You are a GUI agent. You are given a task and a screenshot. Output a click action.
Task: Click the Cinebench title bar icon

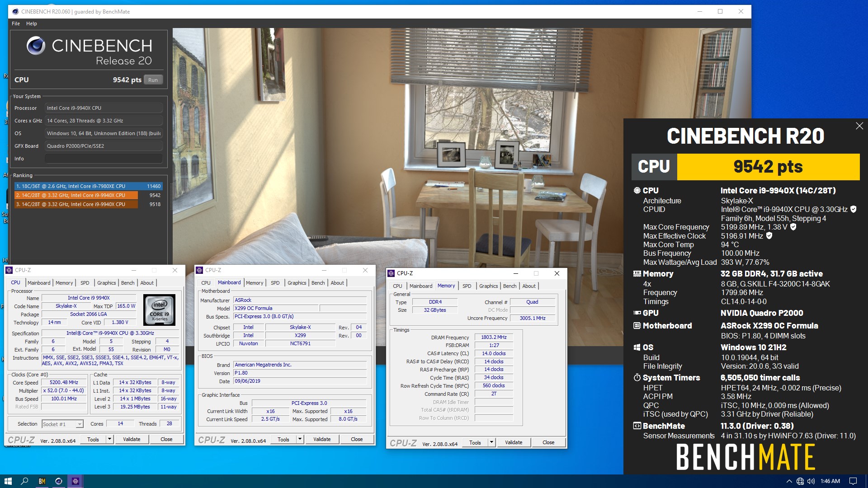[x=15, y=11]
